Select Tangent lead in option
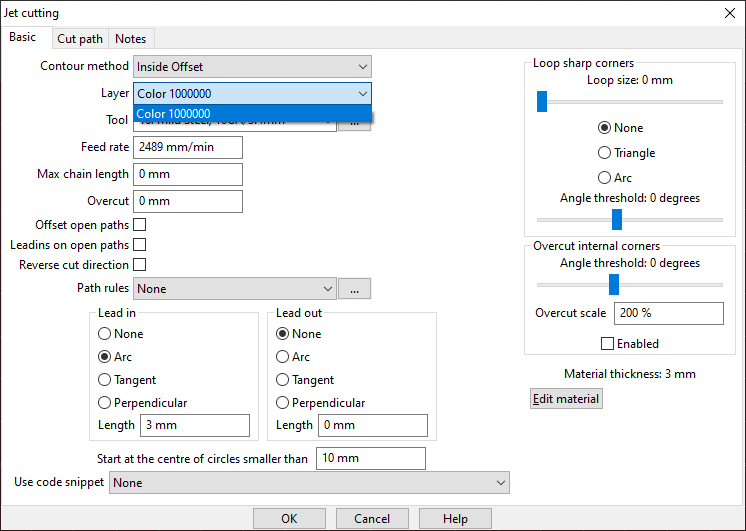746x531 pixels. click(105, 380)
